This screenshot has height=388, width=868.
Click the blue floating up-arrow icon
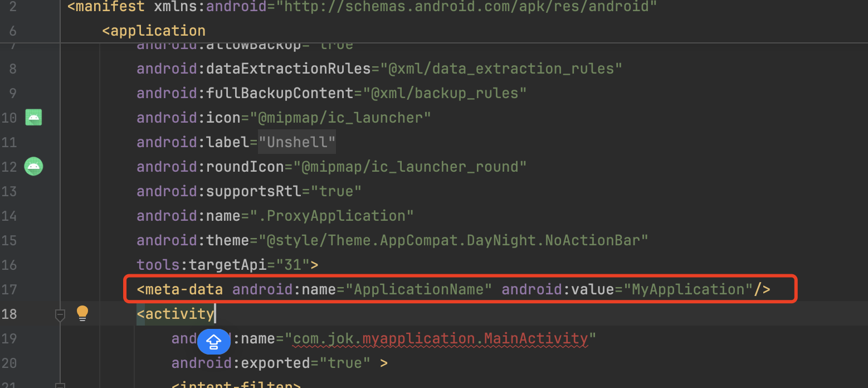[x=214, y=341]
